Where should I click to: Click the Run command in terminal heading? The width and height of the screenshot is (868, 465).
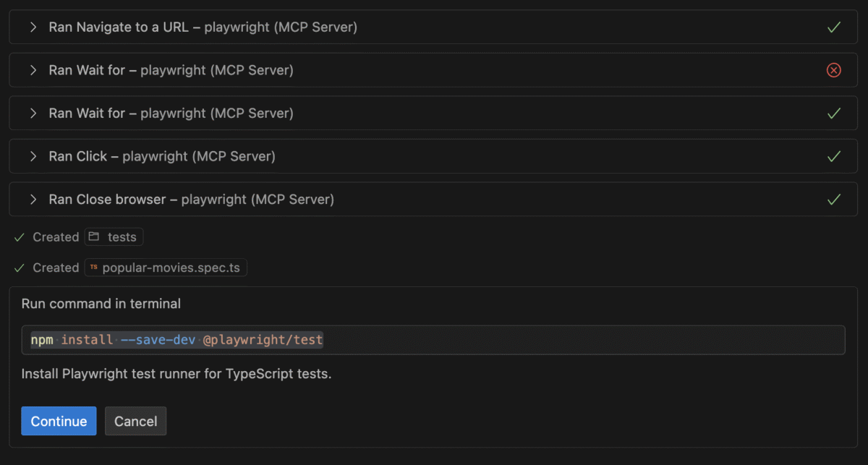coord(101,304)
